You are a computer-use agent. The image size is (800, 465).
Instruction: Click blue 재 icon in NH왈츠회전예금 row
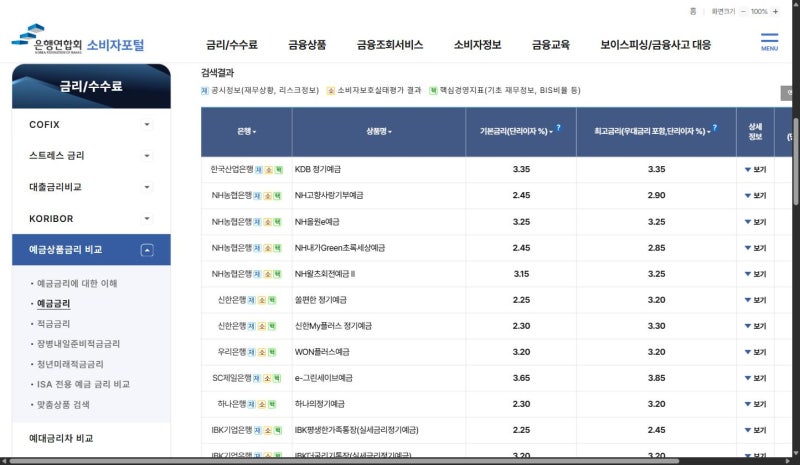click(257, 274)
